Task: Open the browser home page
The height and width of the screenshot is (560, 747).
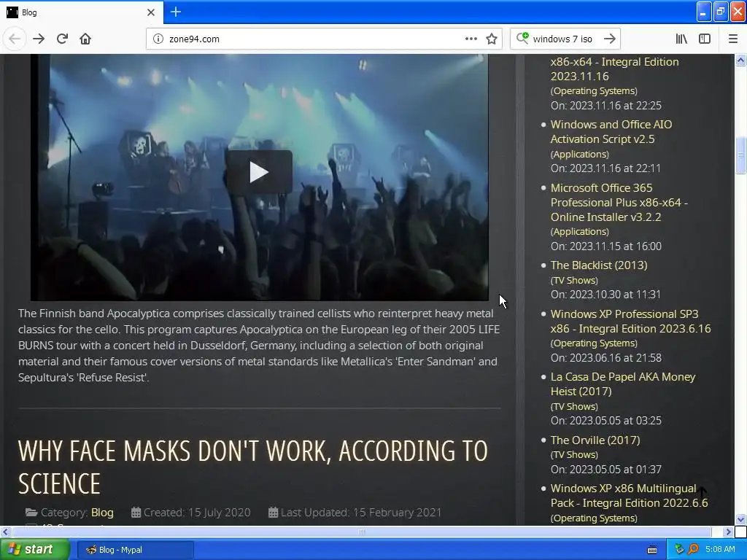Action: point(85,39)
